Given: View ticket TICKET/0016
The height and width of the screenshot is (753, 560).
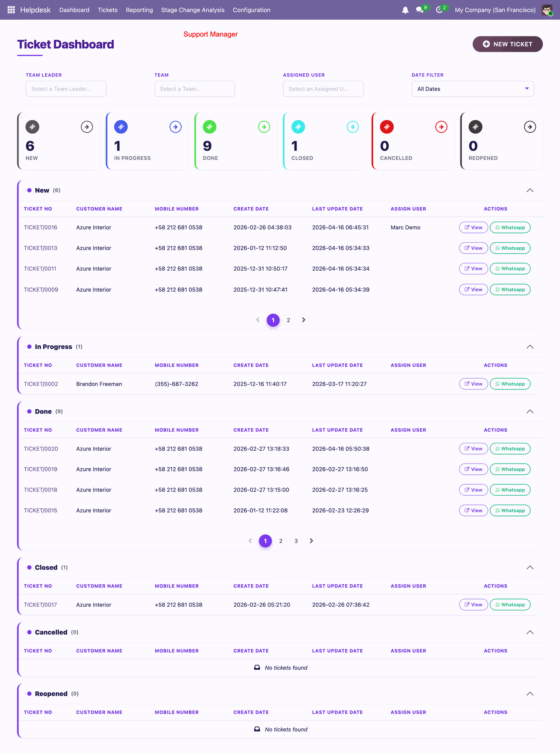Looking at the screenshot, I should tap(473, 227).
